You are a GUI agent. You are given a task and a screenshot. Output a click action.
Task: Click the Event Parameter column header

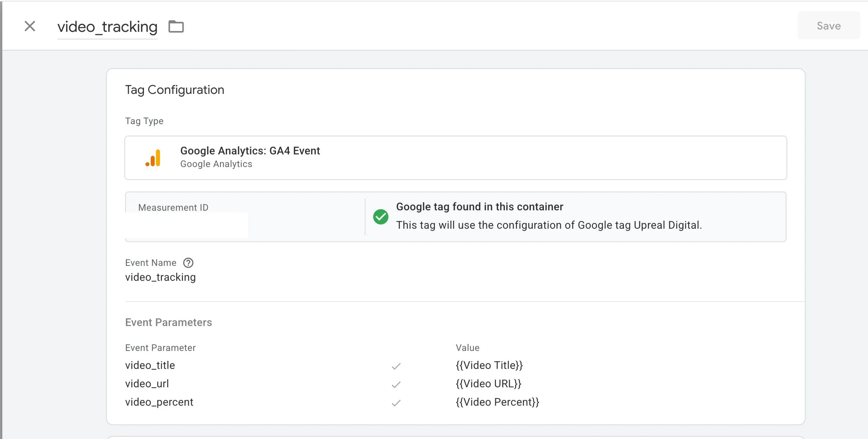[x=160, y=347]
